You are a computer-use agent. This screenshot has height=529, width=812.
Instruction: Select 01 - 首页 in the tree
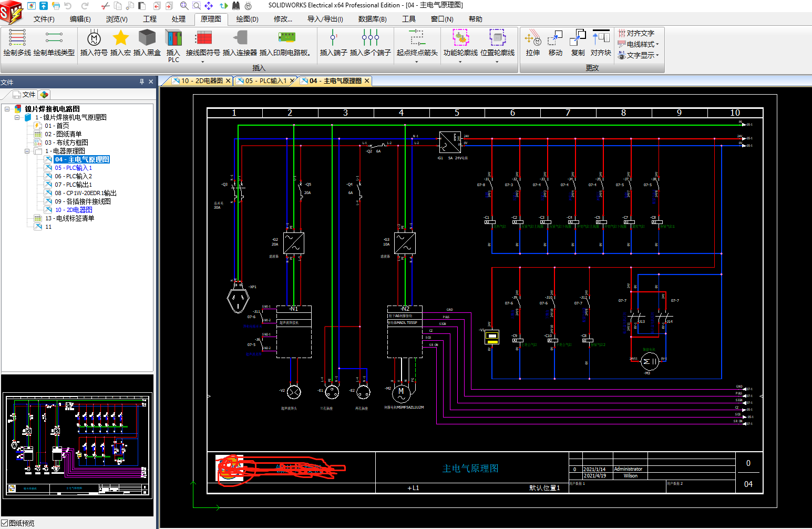[x=57, y=126]
